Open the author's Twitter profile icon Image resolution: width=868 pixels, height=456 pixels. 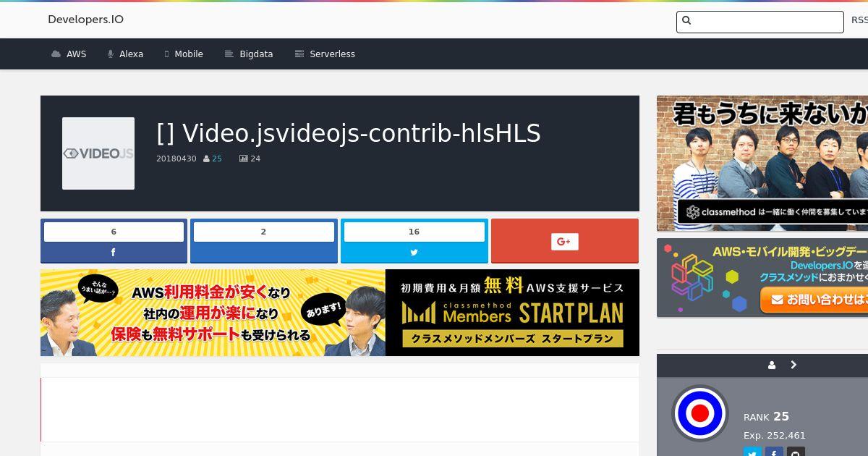click(752, 452)
